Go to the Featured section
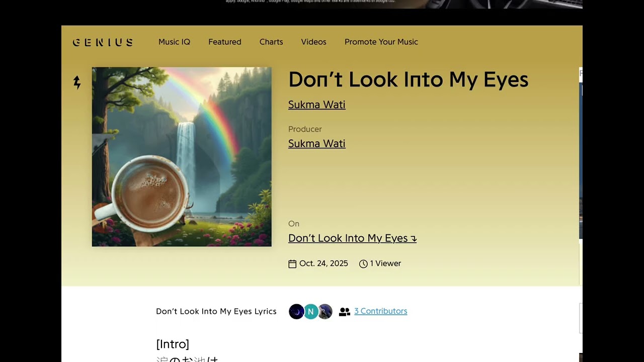This screenshot has width=644, height=362. (225, 42)
